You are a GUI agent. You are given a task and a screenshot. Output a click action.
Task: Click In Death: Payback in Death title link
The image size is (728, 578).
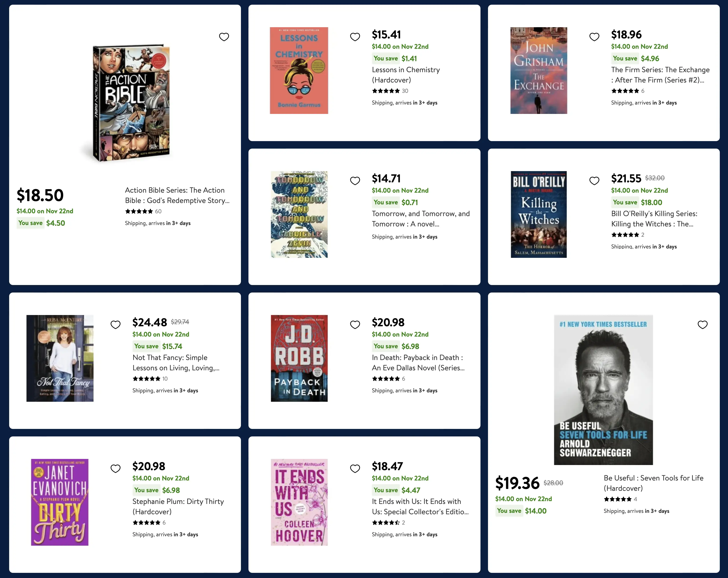tap(418, 363)
